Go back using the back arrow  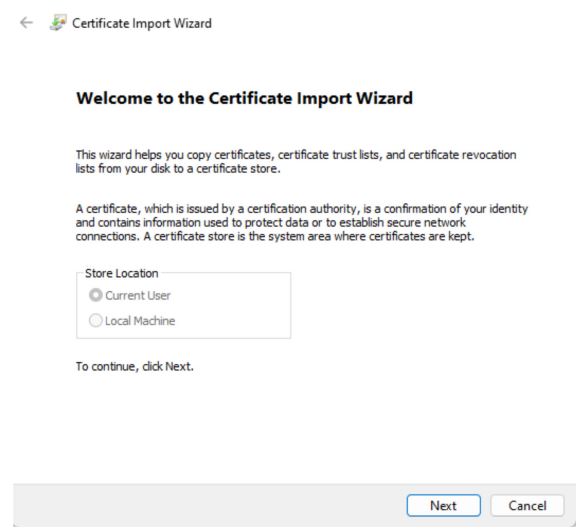click(x=26, y=23)
